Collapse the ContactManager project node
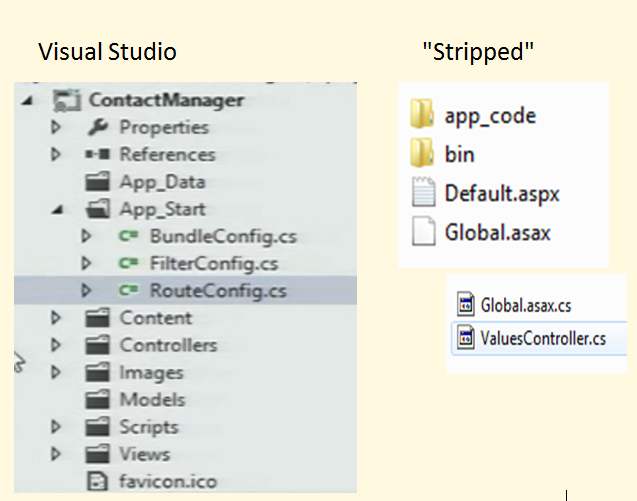 (24, 100)
